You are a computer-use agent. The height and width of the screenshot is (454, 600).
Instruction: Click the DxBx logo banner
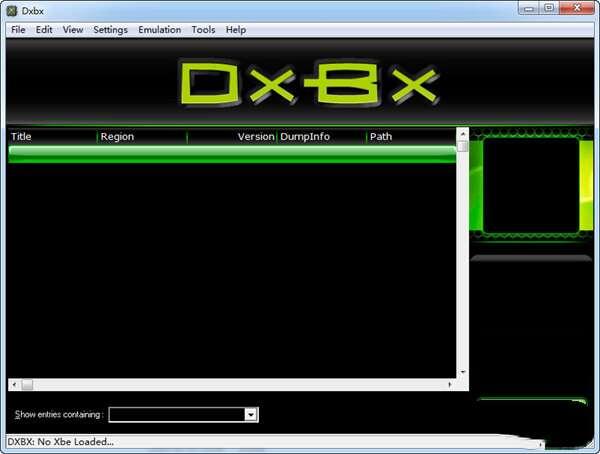[x=309, y=83]
